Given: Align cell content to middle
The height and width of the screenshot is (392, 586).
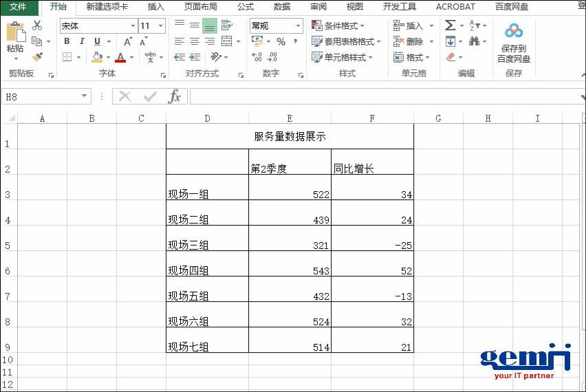Looking at the screenshot, I should pos(195,25).
